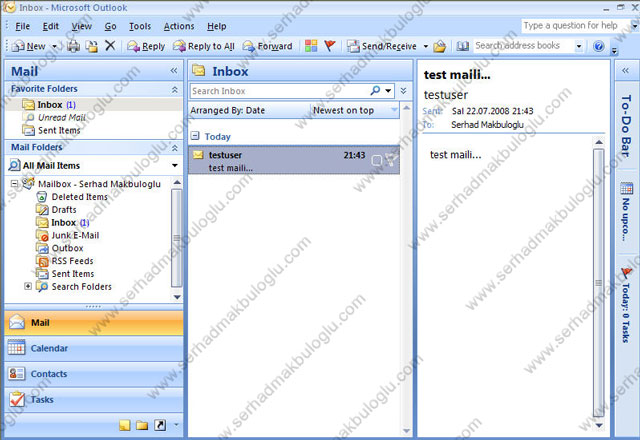The height and width of the screenshot is (440, 640).
Task: Click the Type a question for help box
Action: click(x=575, y=25)
